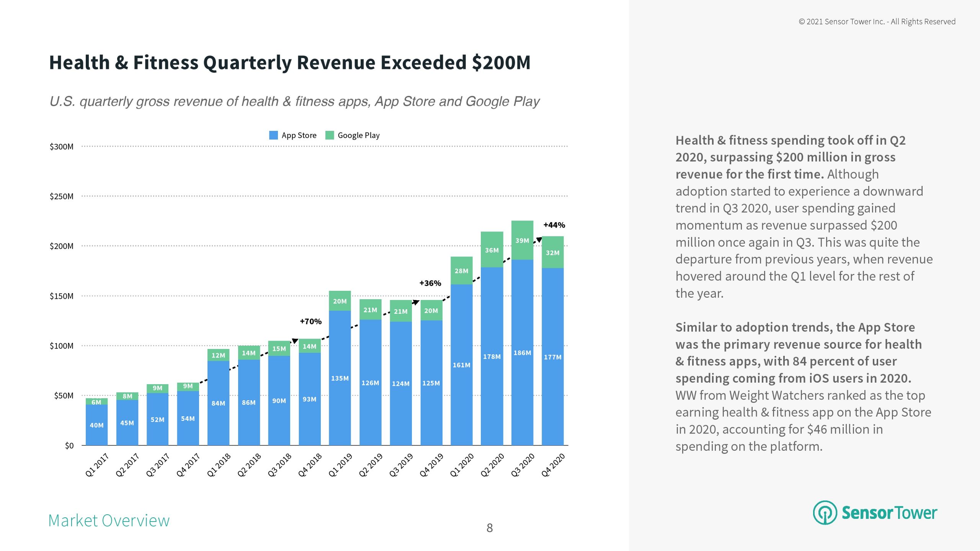Select the Q1 2017 axis label
This screenshot has height=551, width=980.
coord(97,465)
